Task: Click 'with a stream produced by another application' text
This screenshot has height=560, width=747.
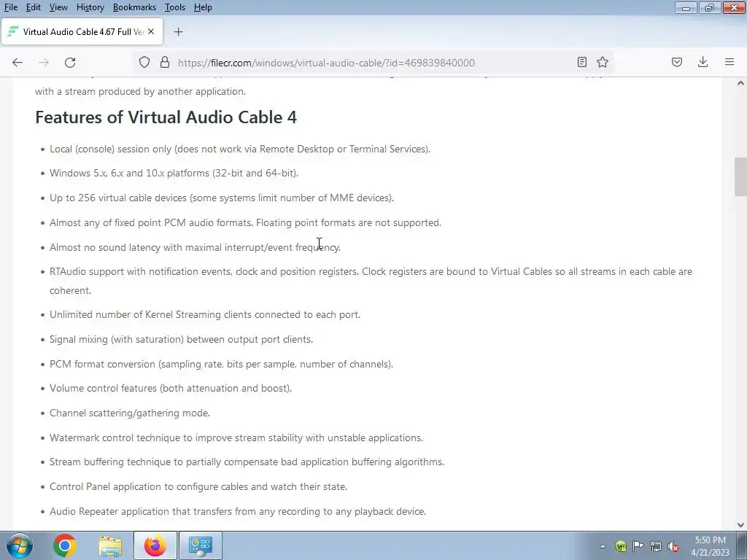Action: point(141,91)
